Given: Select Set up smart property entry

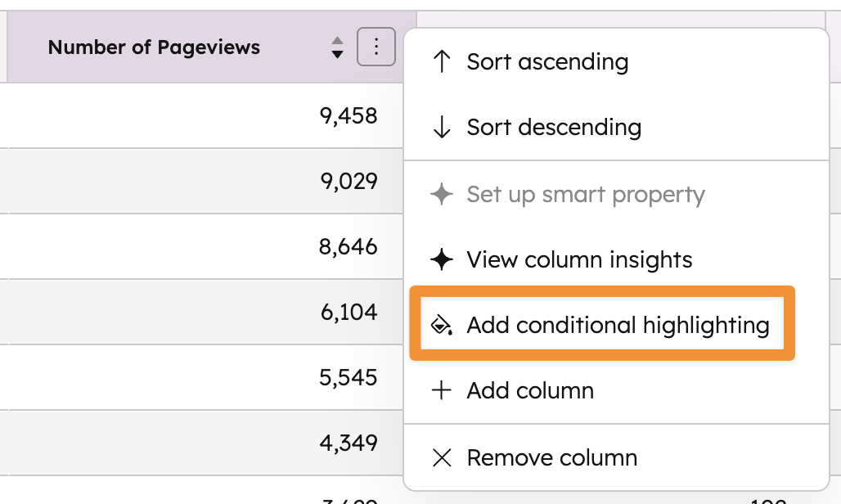Looking at the screenshot, I should [585, 195].
